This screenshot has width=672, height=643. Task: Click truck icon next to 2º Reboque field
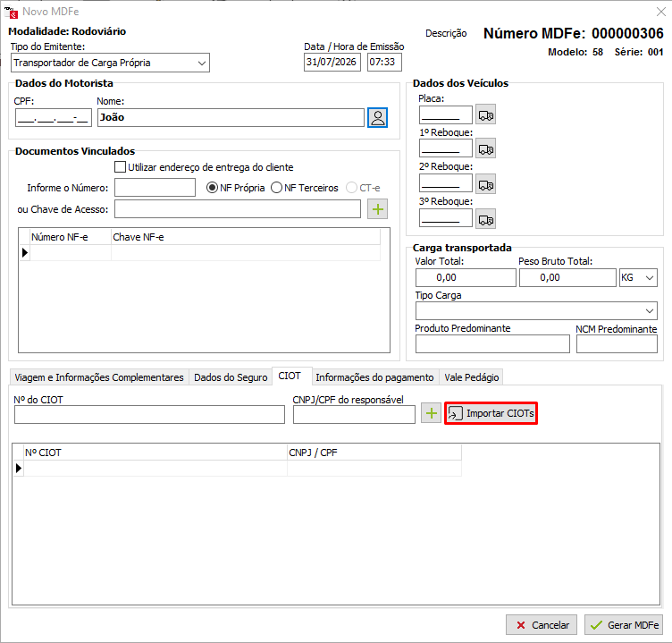(485, 184)
